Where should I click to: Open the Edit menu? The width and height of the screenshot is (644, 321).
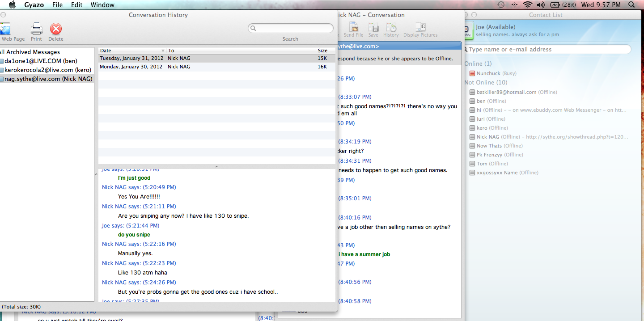(x=77, y=5)
